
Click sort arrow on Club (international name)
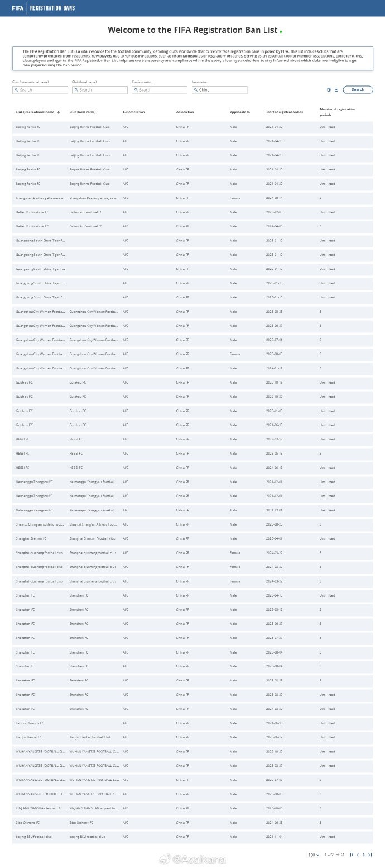(59, 112)
